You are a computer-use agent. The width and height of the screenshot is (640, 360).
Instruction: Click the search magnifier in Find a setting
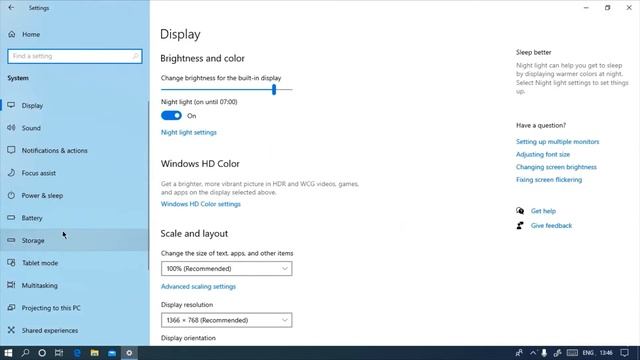[136, 56]
